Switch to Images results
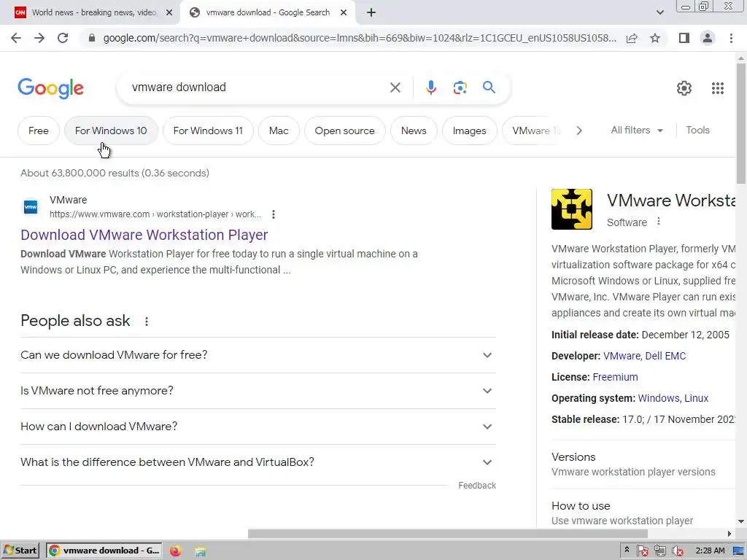The width and height of the screenshot is (747, 560). 469,131
